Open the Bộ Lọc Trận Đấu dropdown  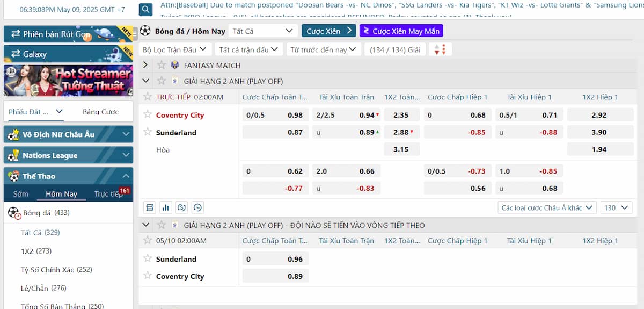(x=174, y=49)
